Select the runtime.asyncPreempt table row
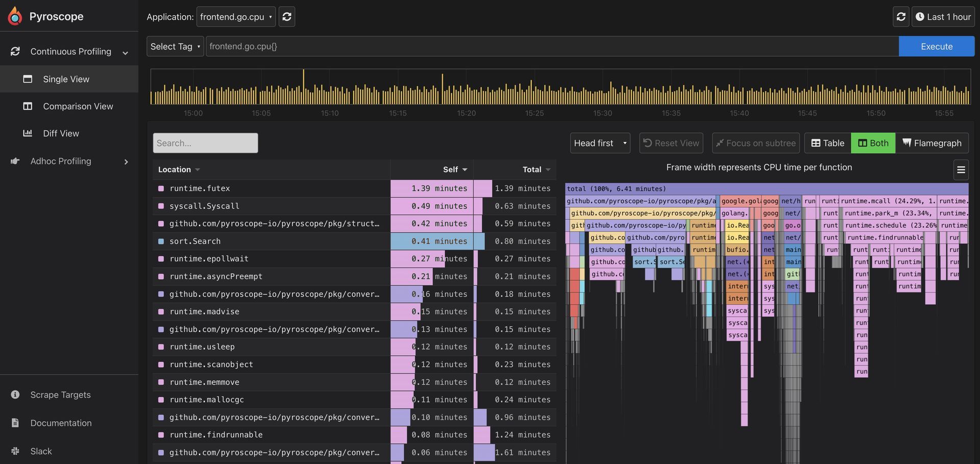The width and height of the screenshot is (980, 464). click(354, 277)
